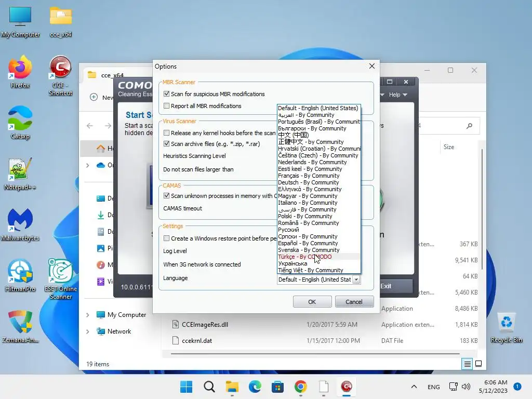The image size is (532, 399).
Task: Enable Create a Windows restore point
Action: tap(166, 238)
